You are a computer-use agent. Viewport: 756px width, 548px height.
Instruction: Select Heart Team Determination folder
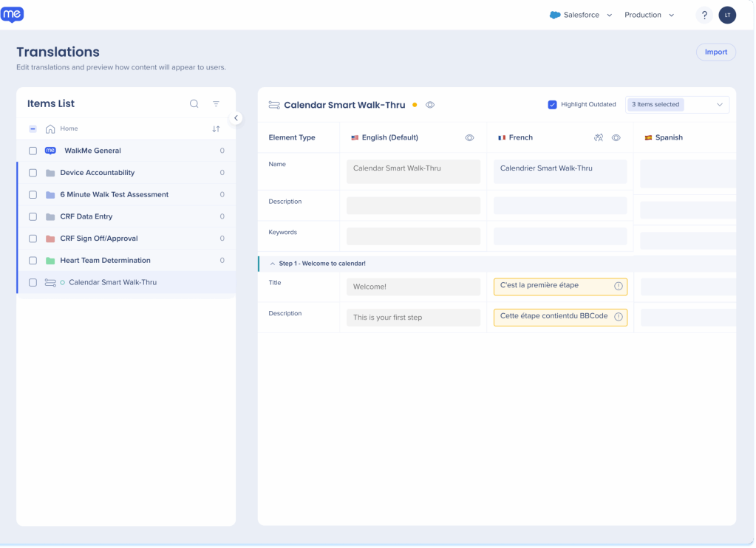[105, 261]
